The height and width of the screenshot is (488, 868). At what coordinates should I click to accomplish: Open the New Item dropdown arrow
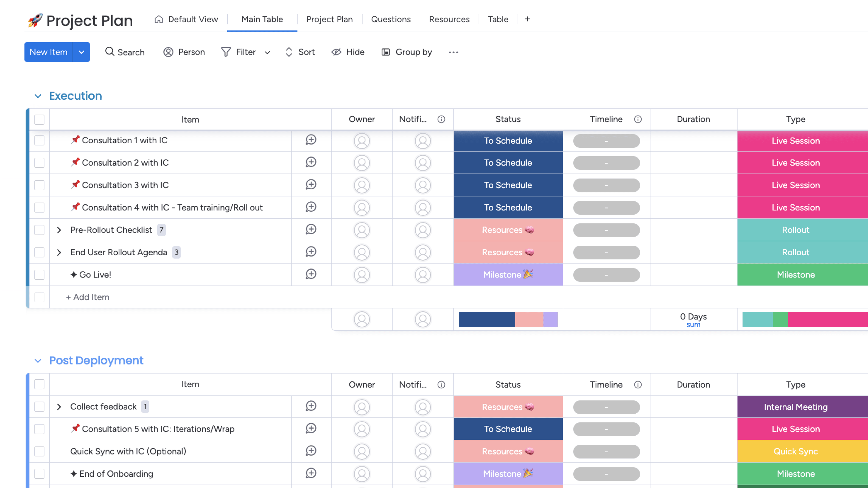(x=81, y=52)
